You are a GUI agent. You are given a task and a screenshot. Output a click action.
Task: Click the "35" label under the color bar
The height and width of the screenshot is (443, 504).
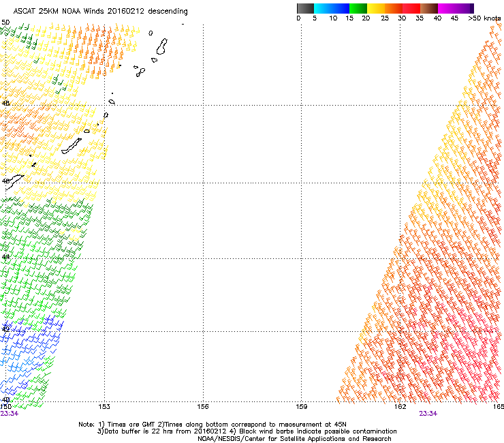pos(420,18)
